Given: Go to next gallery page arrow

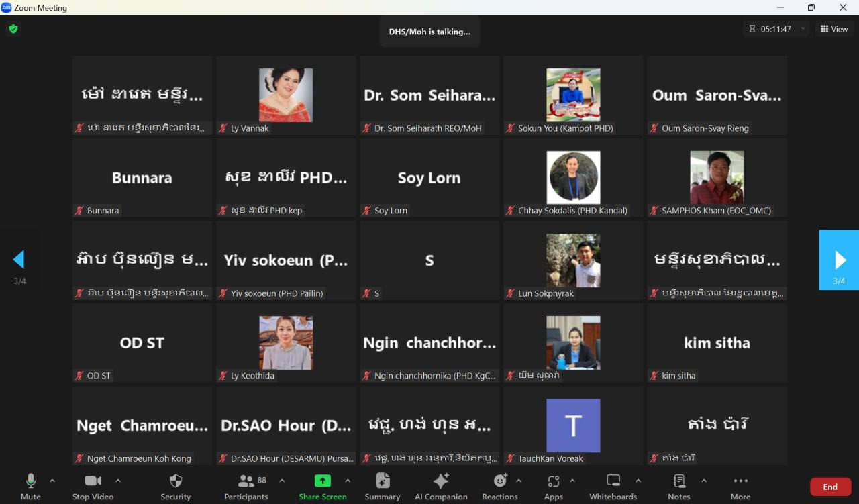Looking at the screenshot, I should (839, 259).
